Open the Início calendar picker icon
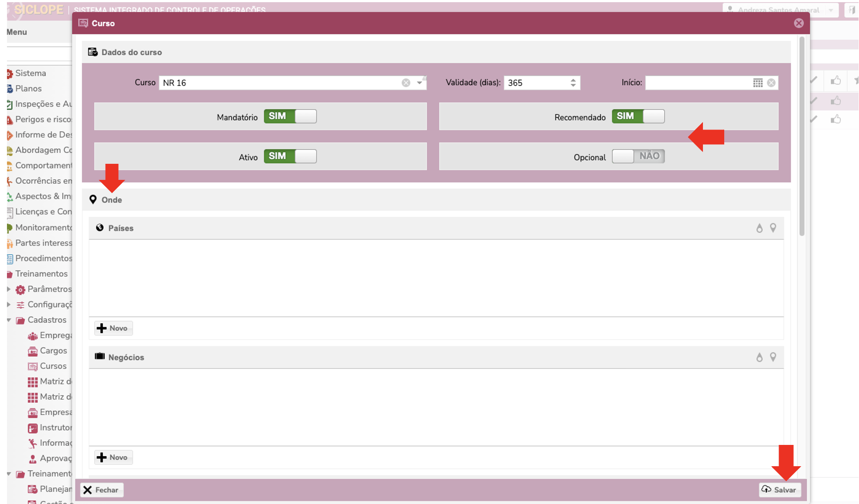This screenshot has width=859, height=504. coord(758,83)
